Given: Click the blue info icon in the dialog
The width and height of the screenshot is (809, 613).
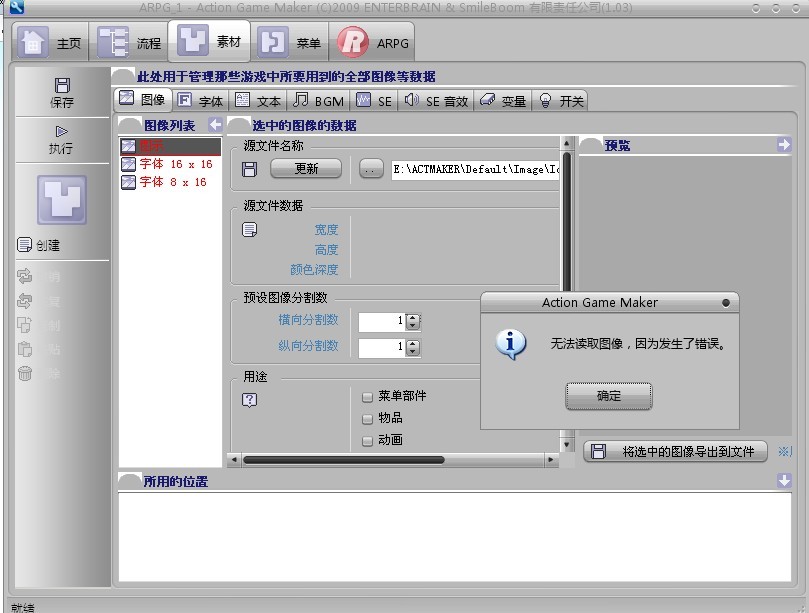Looking at the screenshot, I should pyautogui.click(x=511, y=344).
